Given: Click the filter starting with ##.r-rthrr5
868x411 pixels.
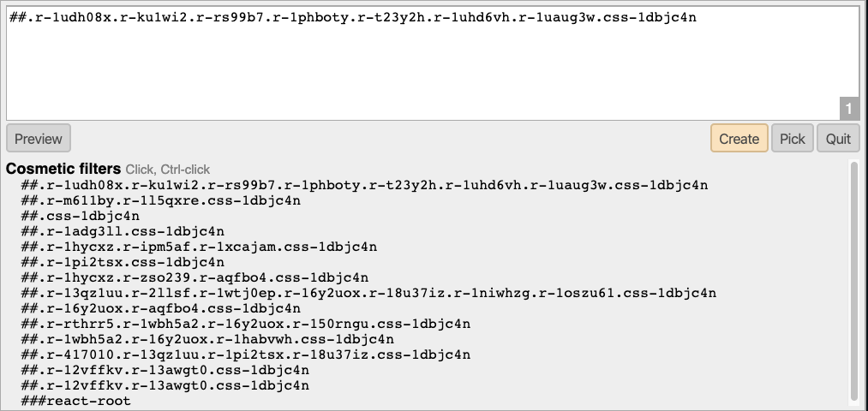Looking at the screenshot, I should tap(246, 324).
